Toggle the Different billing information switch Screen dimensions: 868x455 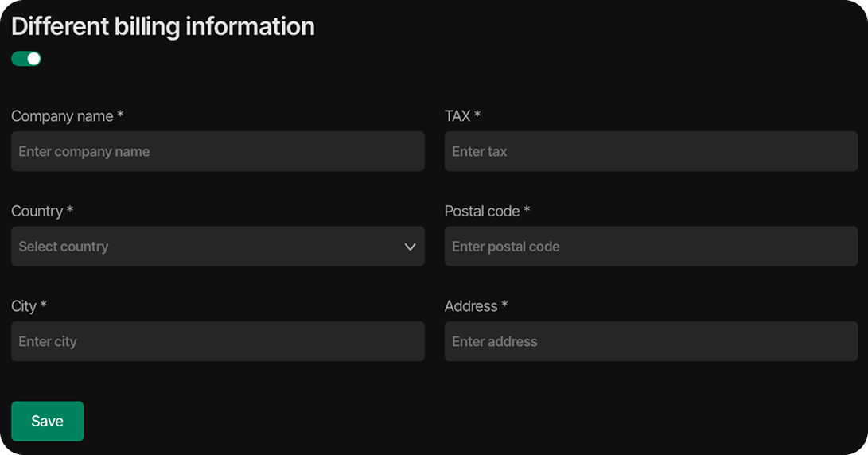pyautogui.click(x=26, y=59)
